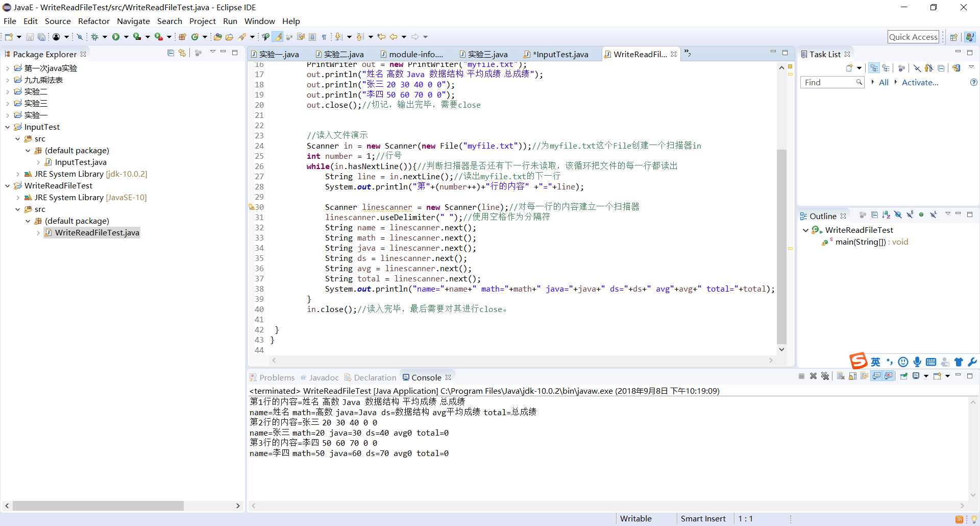This screenshot has width=980, height=526.
Task: Click the New Task icon in Task List
Action: [x=849, y=68]
